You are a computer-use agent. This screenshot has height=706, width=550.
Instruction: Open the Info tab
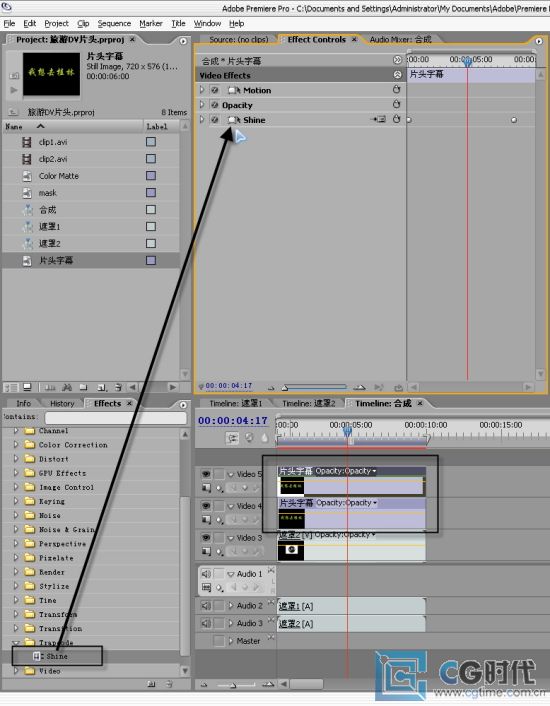pos(23,403)
